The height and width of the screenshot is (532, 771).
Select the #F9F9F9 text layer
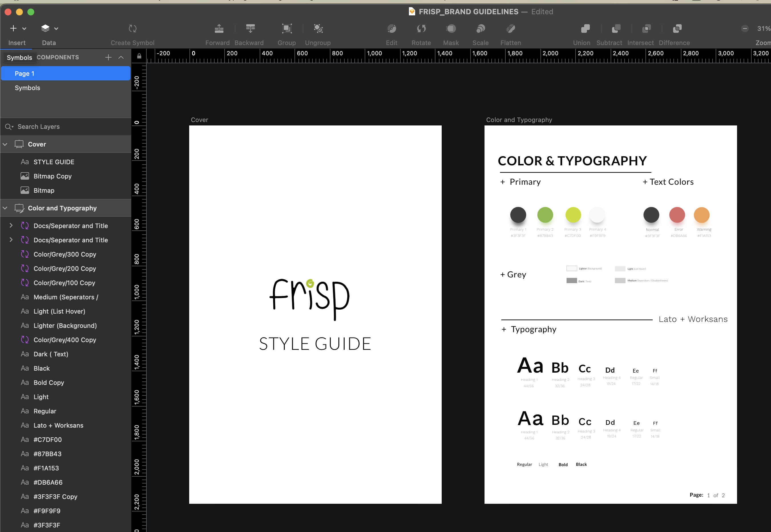pyautogui.click(x=66, y=511)
